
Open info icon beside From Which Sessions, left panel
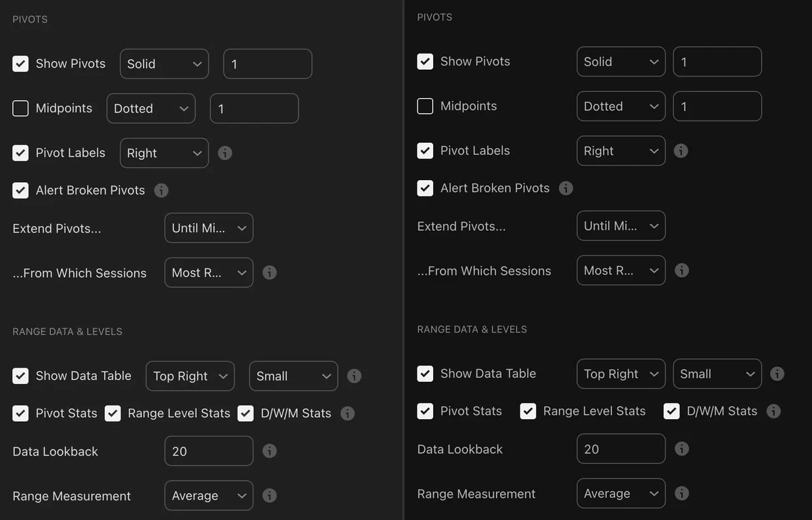coord(269,273)
